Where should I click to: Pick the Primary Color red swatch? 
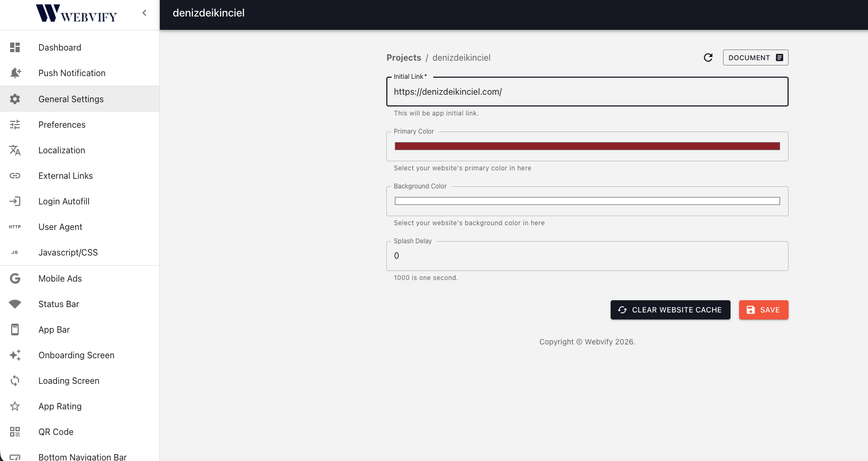[x=587, y=146]
